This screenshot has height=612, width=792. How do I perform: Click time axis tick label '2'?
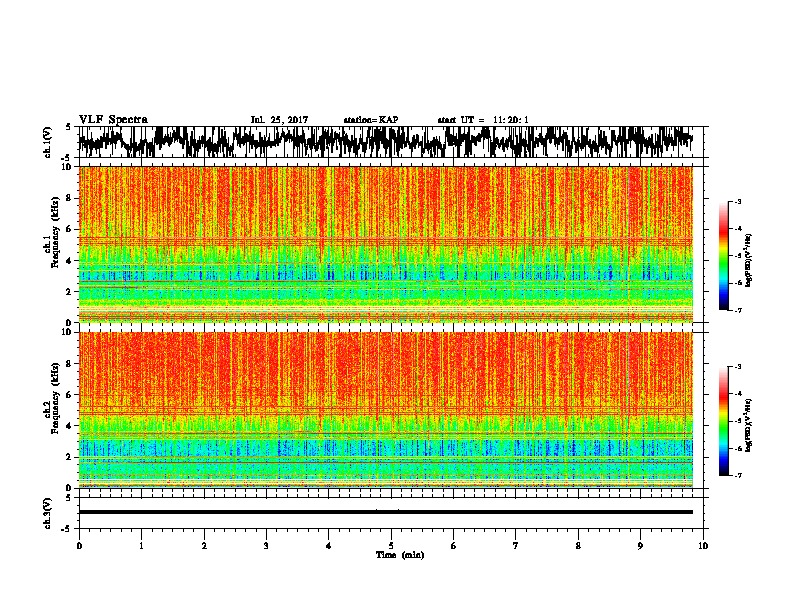(204, 546)
